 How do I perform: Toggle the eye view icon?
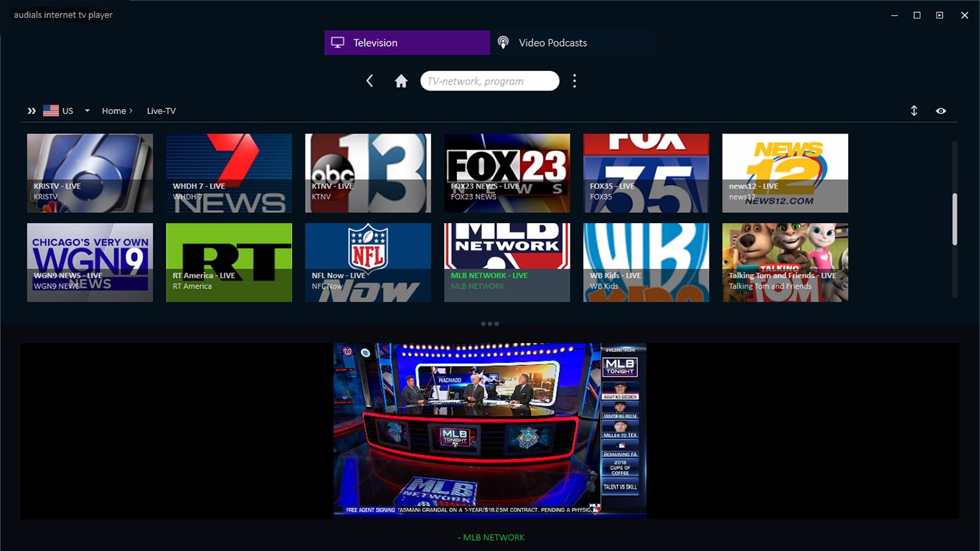click(x=941, y=111)
